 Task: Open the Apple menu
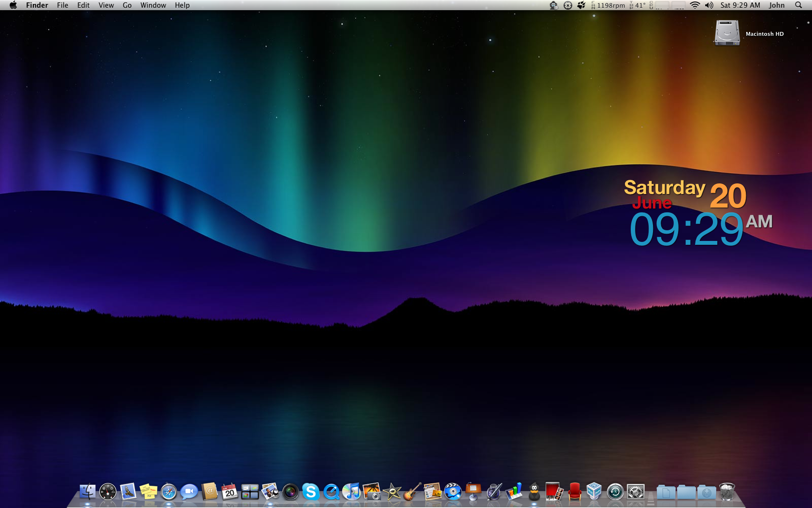coord(13,5)
